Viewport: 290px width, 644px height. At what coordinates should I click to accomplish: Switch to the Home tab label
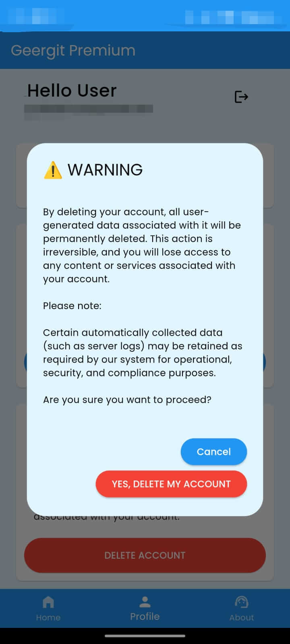pyautogui.click(x=48, y=617)
